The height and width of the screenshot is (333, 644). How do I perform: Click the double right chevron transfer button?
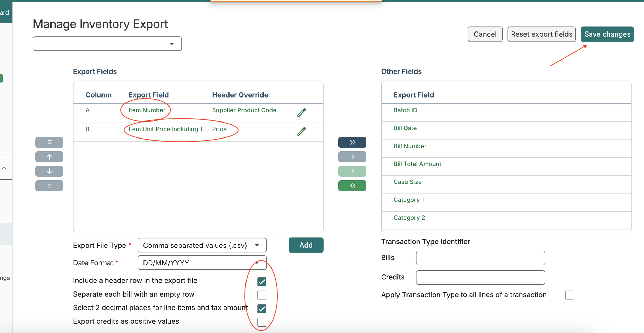(352, 142)
